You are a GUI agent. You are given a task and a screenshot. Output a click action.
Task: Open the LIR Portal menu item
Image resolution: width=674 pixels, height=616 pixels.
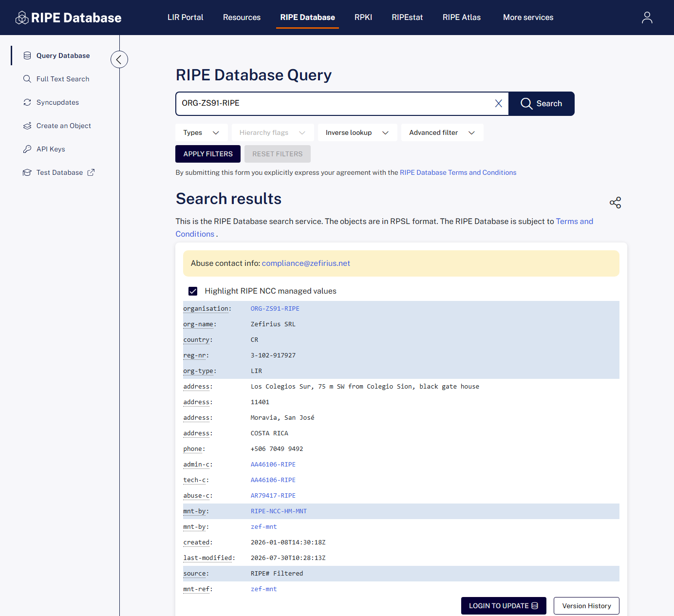tap(186, 18)
